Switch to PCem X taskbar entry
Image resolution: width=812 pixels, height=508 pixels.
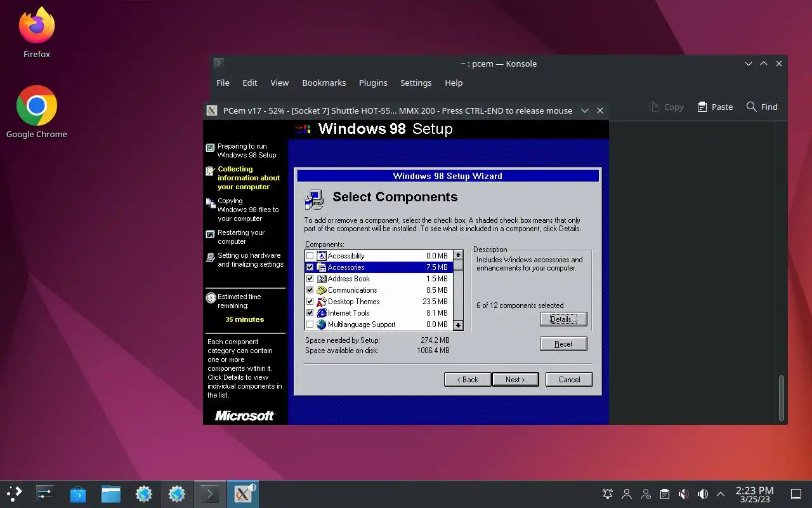pos(242,493)
